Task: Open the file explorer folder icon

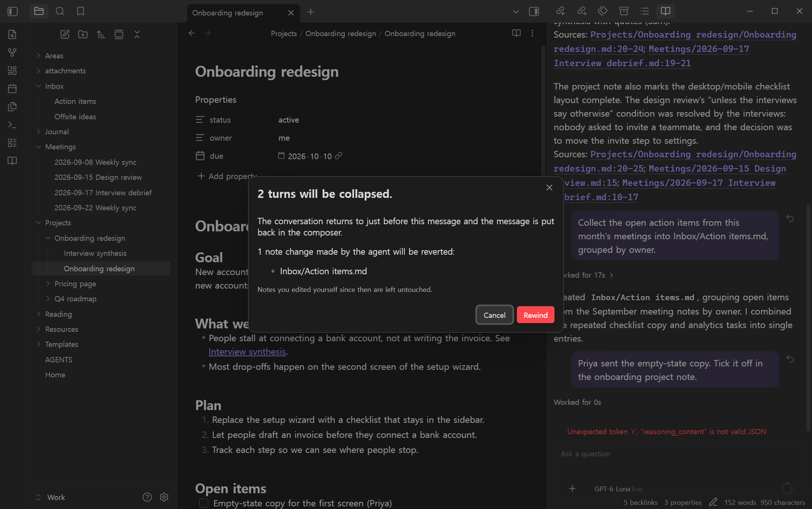Action: (x=39, y=11)
